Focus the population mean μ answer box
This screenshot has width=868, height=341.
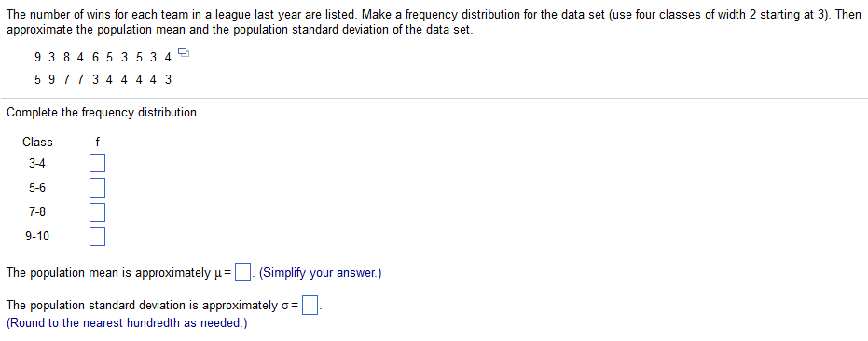tap(242, 273)
